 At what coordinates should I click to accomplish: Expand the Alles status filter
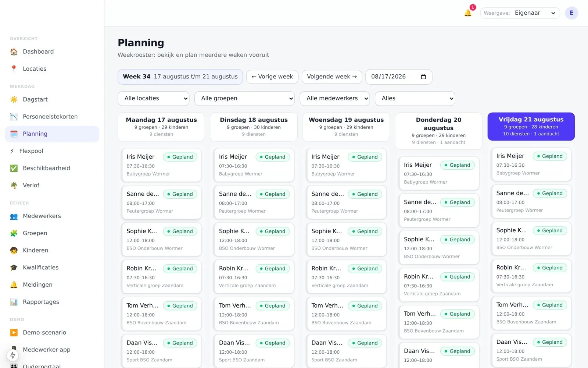point(415,98)
